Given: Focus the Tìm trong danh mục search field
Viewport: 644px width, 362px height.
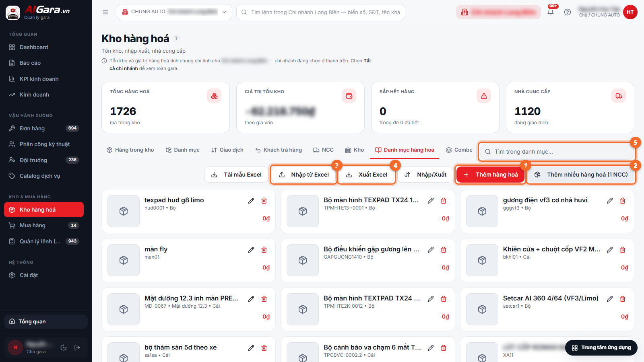Looking at the screenshot, I should point(557,152).
